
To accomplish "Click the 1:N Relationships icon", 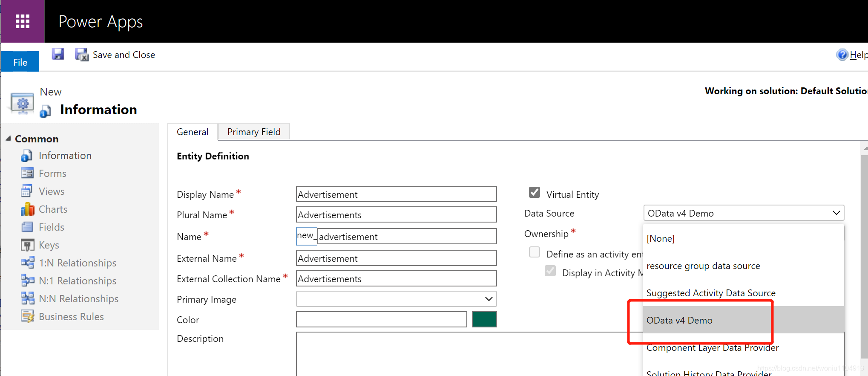I will click(27, 263).
